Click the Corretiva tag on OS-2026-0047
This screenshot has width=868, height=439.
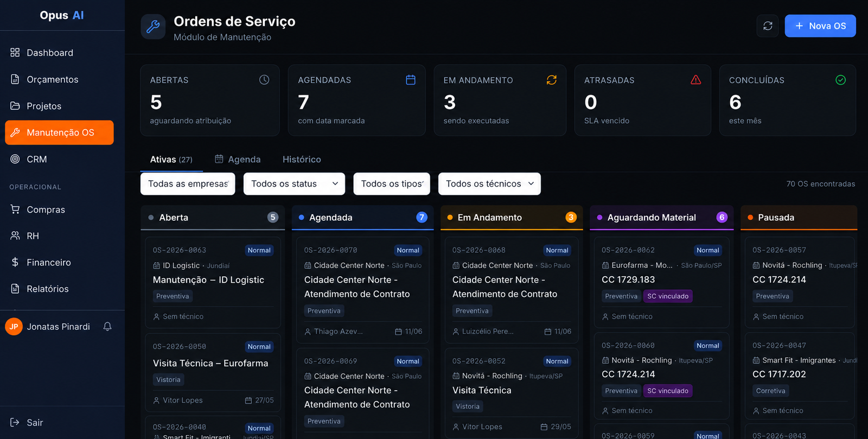pyautogui.click(x=770, y=391)
